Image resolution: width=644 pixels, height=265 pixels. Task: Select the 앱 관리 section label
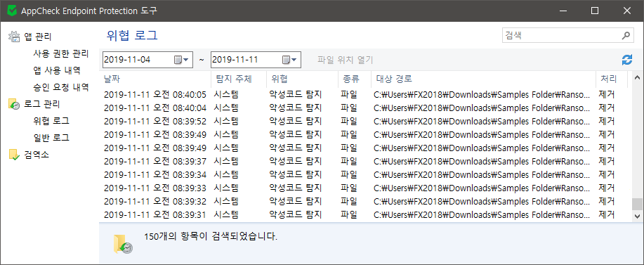tap(38, 37)
